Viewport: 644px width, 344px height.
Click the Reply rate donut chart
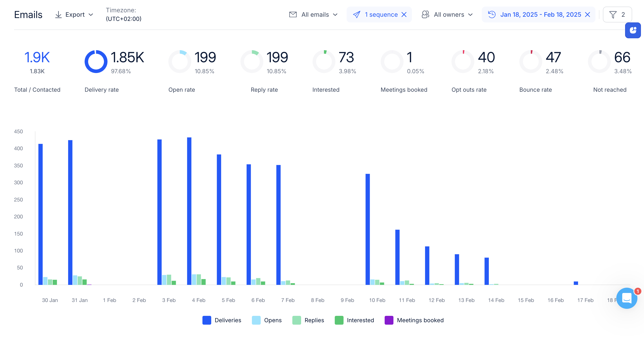point(252,62)
